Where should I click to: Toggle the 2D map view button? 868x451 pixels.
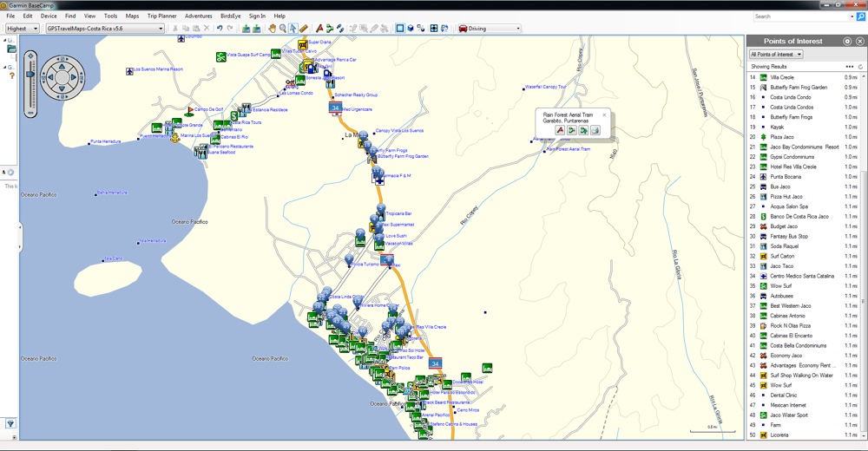point(399,29)
